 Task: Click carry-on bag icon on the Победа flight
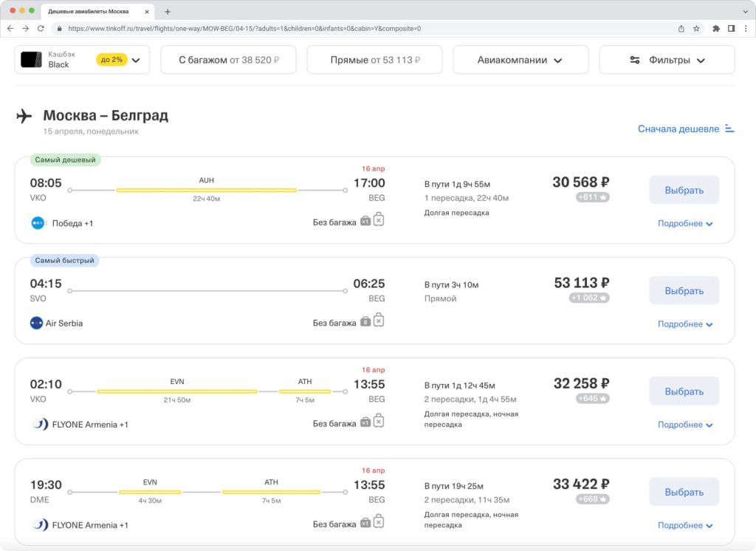pos(365,221)
